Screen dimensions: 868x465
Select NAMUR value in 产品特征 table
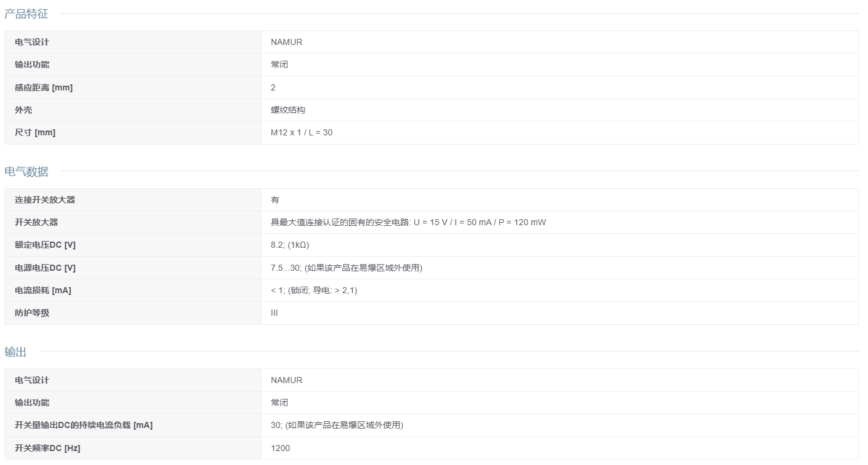[x=286, y=42]
